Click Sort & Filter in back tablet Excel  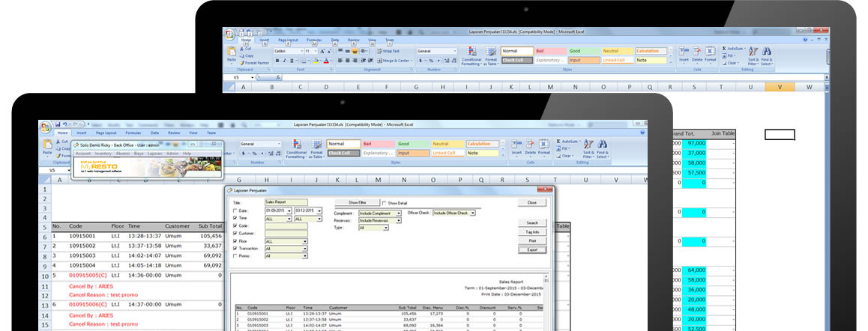(753, 55)
